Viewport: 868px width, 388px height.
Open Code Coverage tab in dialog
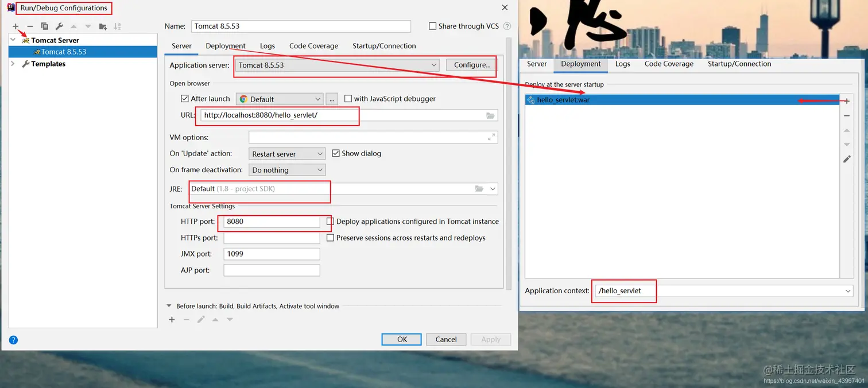pos(313,46)
